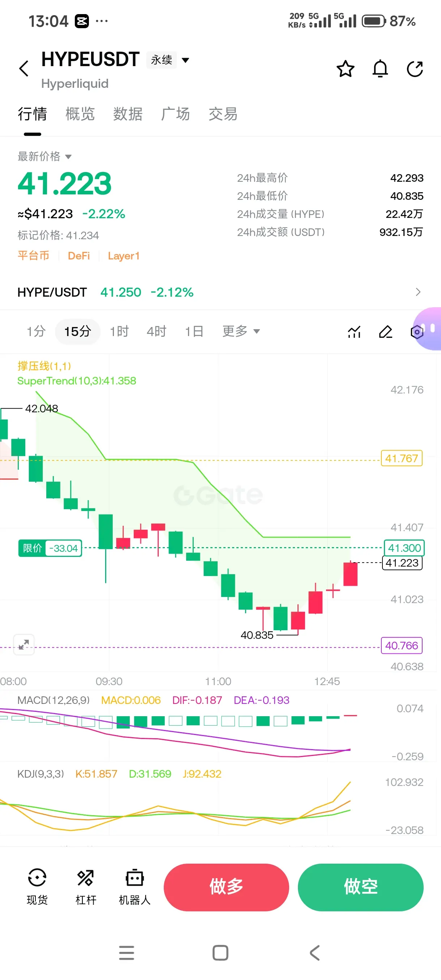Tap 做多 long button
Screen dimensions: 441x980
pos(226,887)
